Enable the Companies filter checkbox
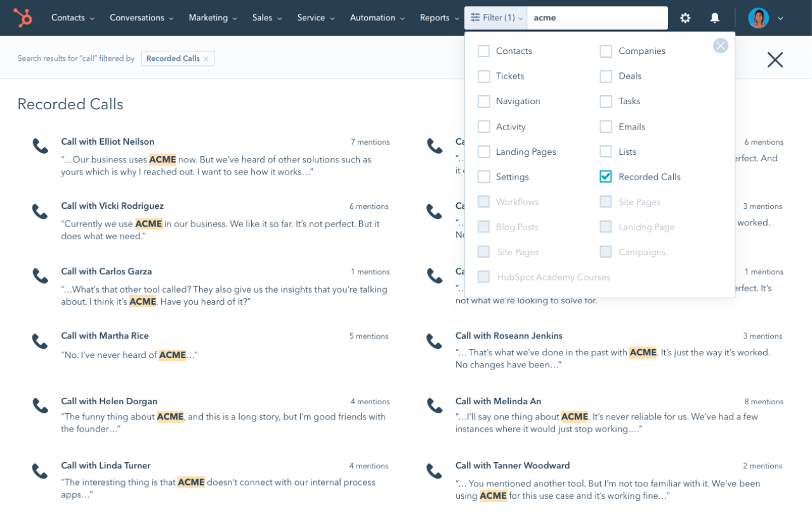Image resolution: width=812 pixels, height=516 pixels. tap(605, 51)
